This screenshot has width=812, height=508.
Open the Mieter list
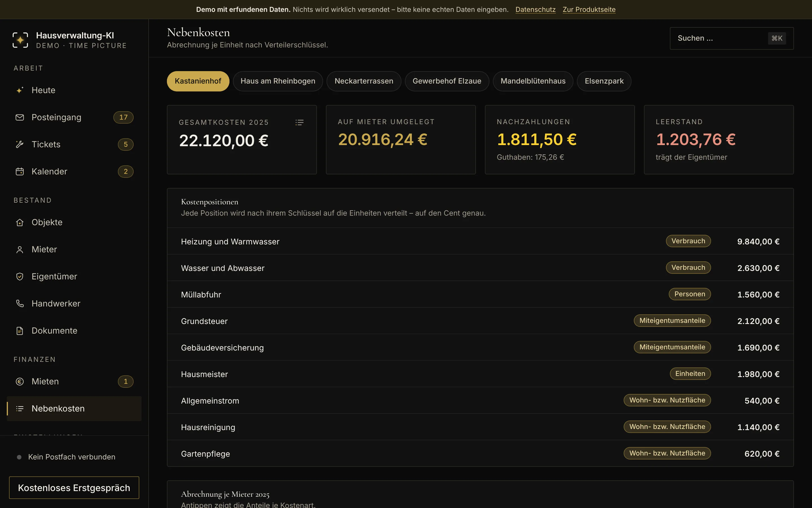coord(74,249)
